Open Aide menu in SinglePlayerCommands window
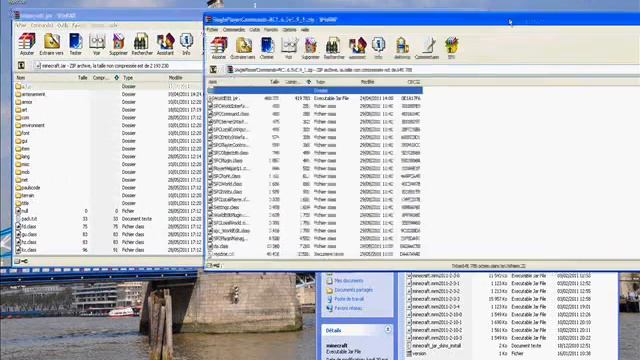 click(305, 30)
